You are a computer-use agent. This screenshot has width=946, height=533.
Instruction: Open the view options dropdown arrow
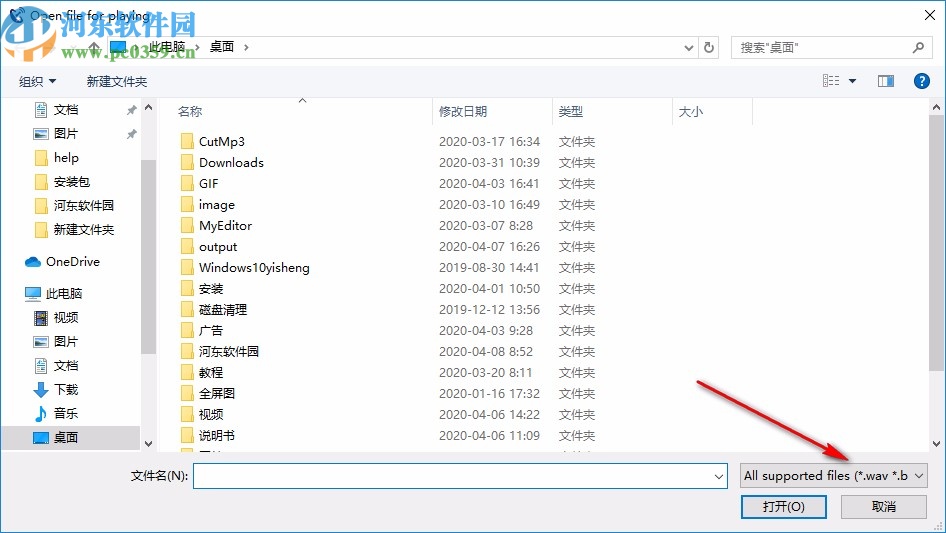(x=852, y=81)
